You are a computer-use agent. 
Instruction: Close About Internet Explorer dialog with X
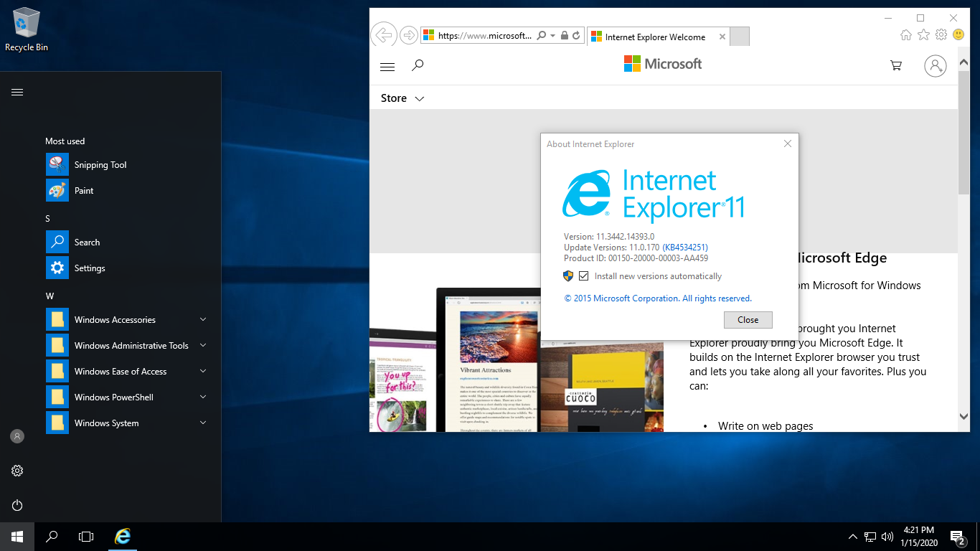click(x=788, y=143)
